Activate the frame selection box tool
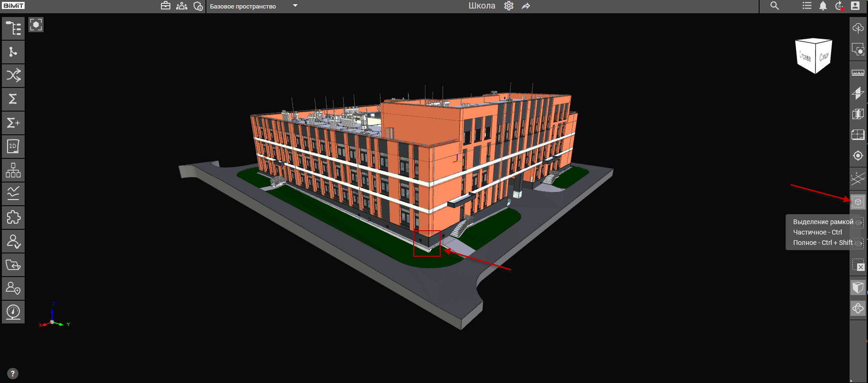 click(x=858, y=202)
